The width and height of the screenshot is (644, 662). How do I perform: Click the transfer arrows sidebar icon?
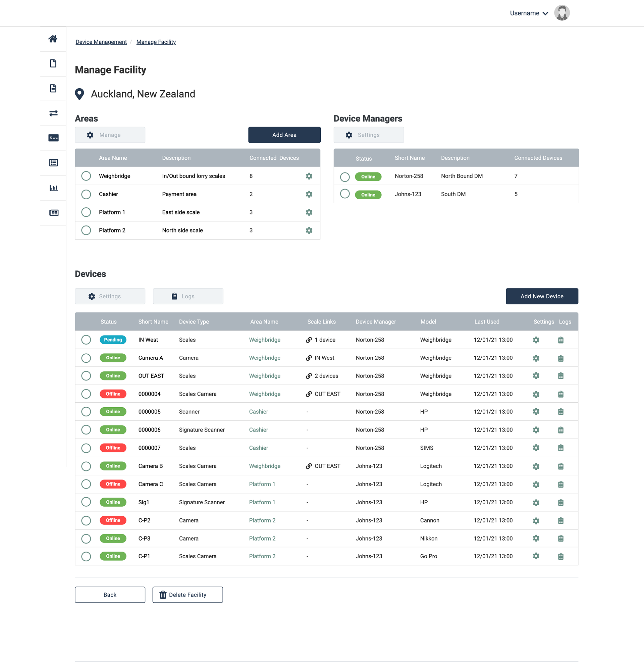pos(53,113)
